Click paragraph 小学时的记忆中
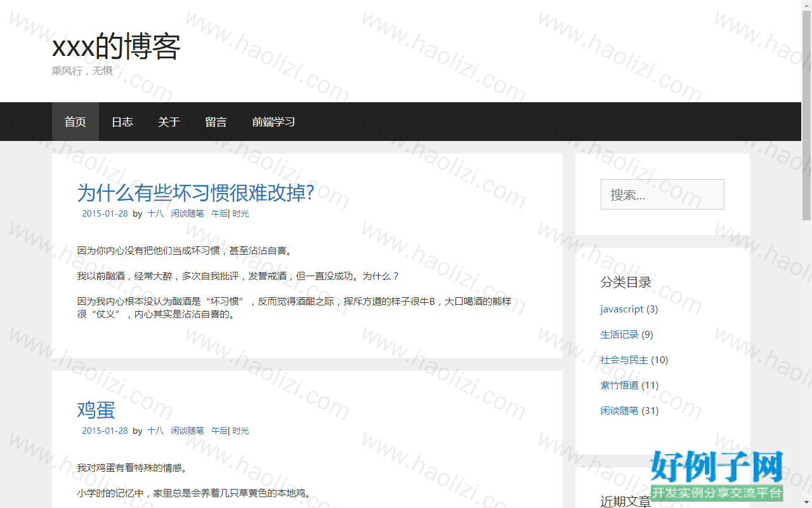Screen dimensions: 812x508 pyautogui.click(x=195, y=493)
